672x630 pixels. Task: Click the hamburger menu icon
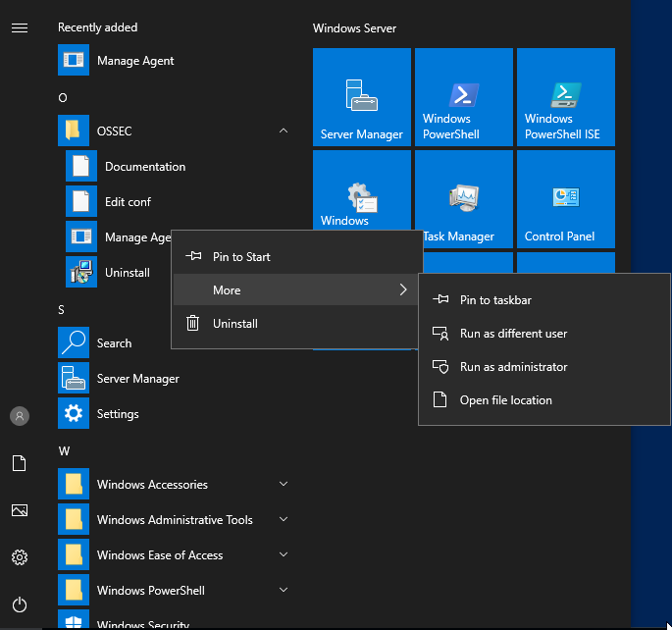coord(19,27)
